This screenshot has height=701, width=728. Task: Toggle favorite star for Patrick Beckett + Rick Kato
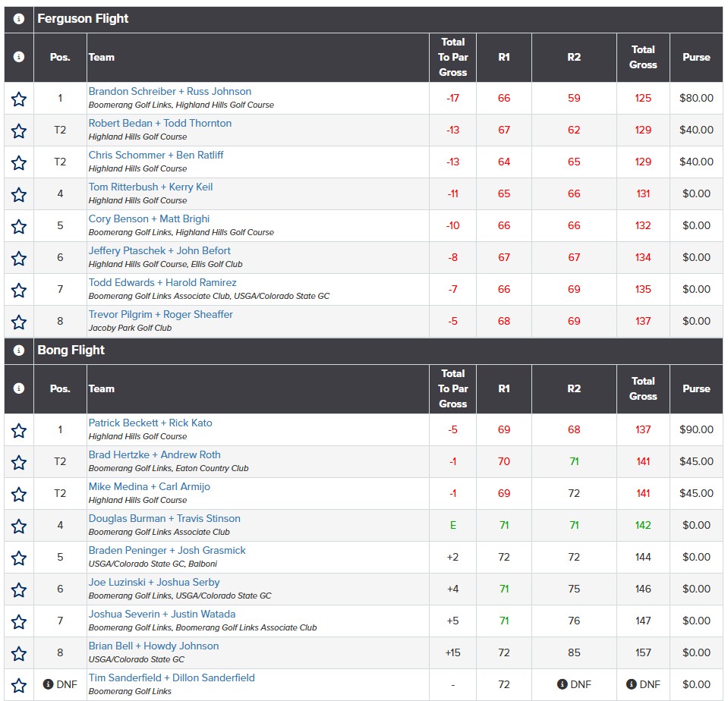point(18,430)
